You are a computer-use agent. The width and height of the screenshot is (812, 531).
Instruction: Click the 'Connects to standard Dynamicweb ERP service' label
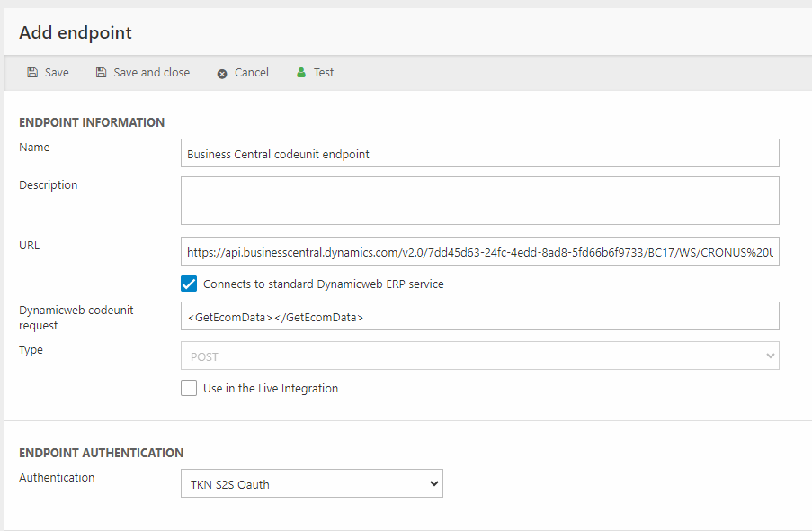tap(324, 284)
